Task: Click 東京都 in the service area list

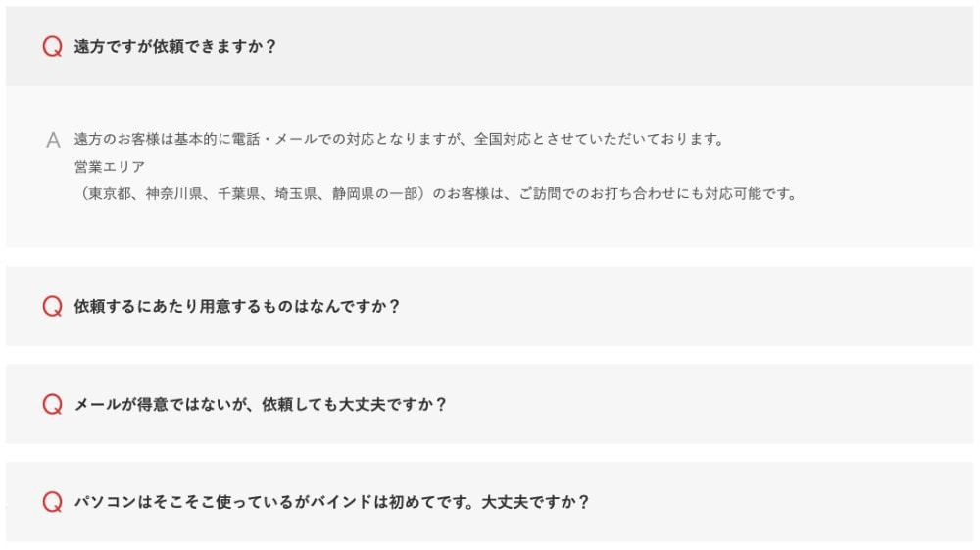Action: 110,194
